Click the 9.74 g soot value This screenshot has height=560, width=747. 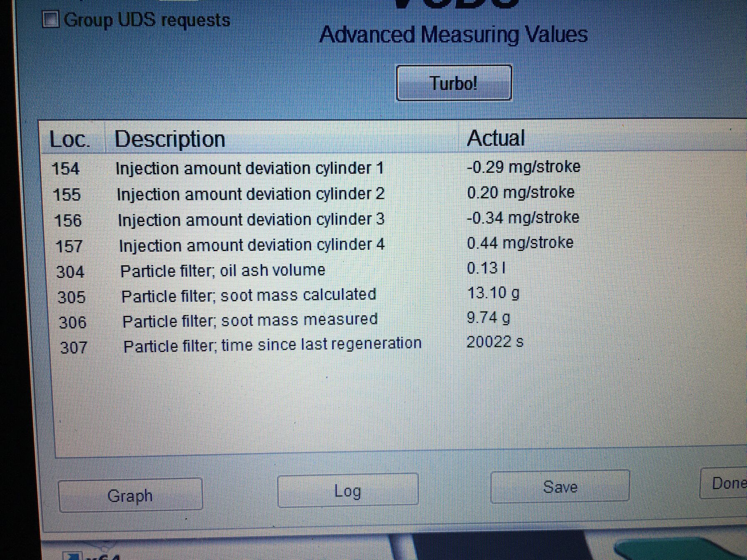tap(488, 318)
